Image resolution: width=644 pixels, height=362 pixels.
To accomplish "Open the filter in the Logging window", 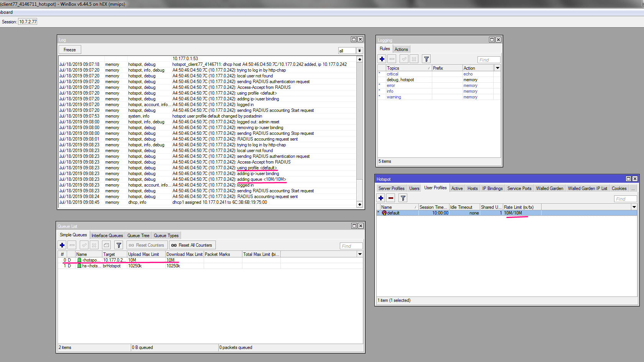I will pos(426,59).
